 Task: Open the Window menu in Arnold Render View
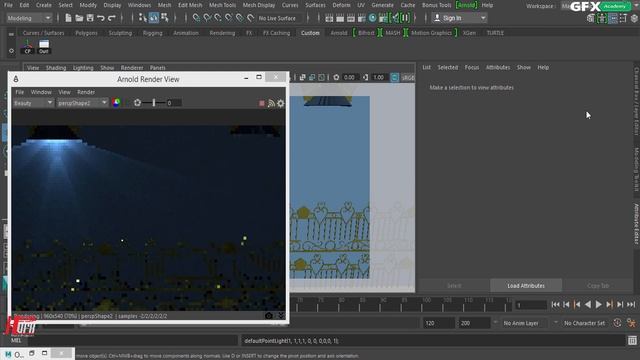point(41,92)
